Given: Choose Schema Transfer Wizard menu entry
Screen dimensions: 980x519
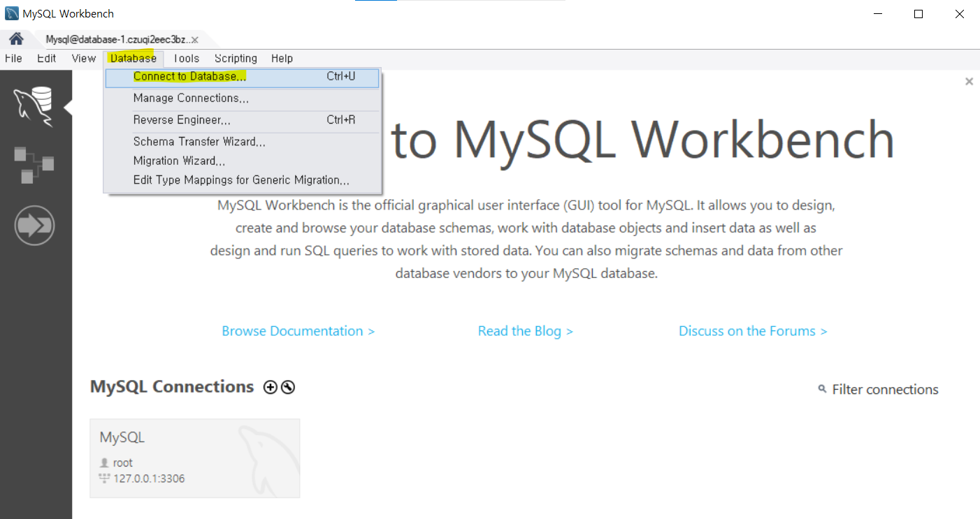Looking at the screenshot, I should (242, 142).
